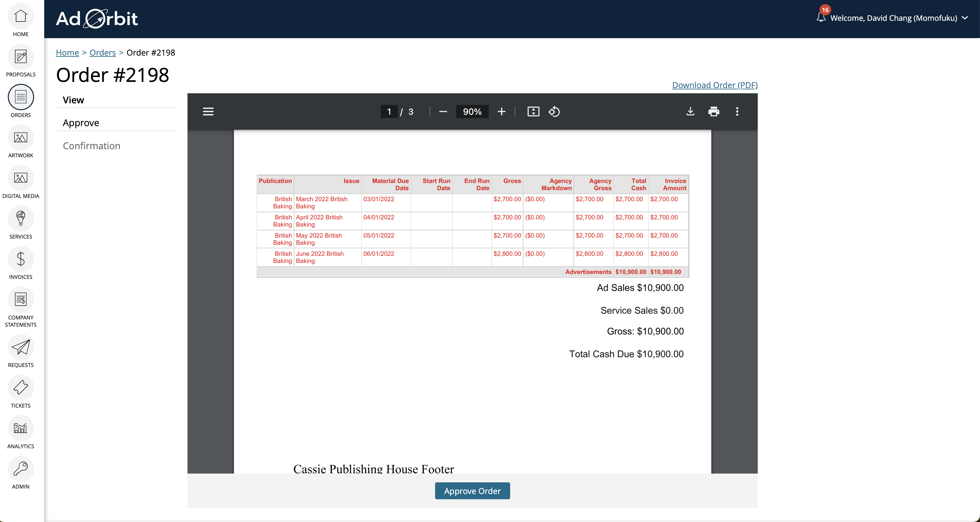Rotate the PDF document counterclockwise
The width and height of the screenshot is (980, 522).
pos(554,111)
